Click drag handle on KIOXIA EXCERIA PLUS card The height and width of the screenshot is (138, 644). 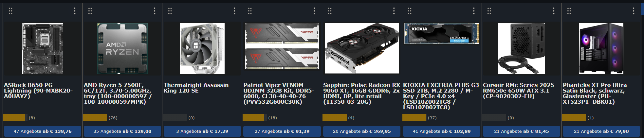[410, 11]
